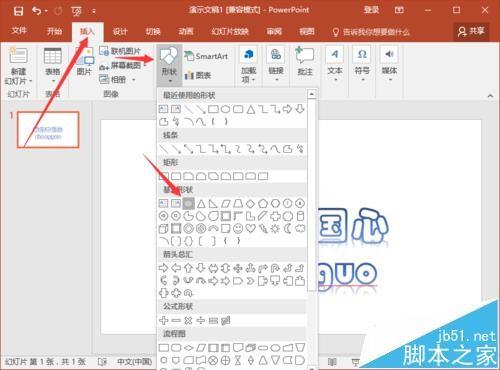Switch to the 开始 (Home) tab
The image size is (500, 370).
[x=54, y=31]
